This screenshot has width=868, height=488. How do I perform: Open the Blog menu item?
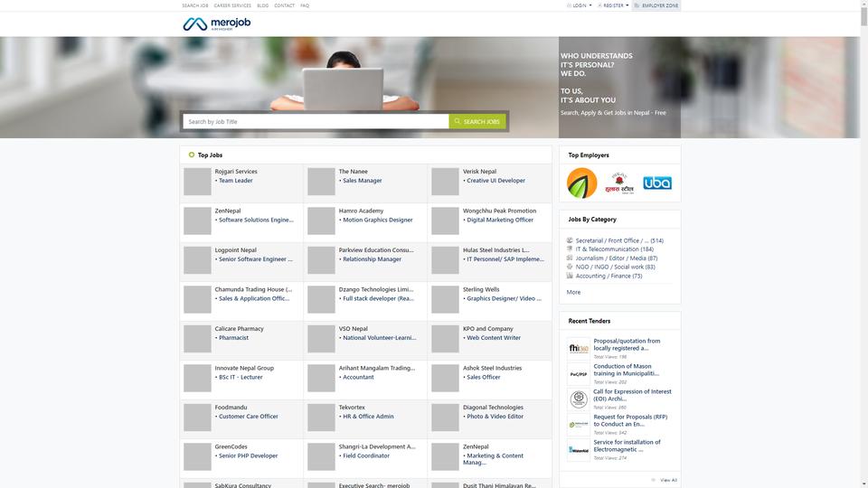pos(263,5)
